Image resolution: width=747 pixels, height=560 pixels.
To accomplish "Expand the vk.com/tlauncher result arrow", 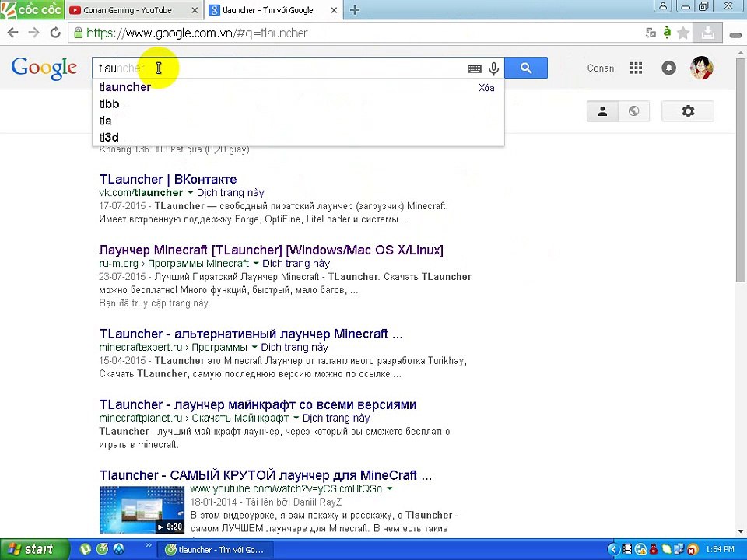I will click(190, 193).
